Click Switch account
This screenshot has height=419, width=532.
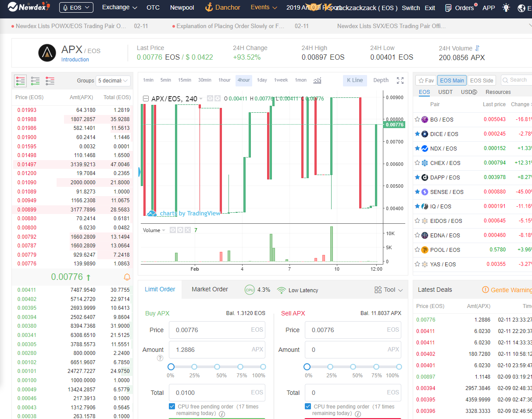(411, 8)
